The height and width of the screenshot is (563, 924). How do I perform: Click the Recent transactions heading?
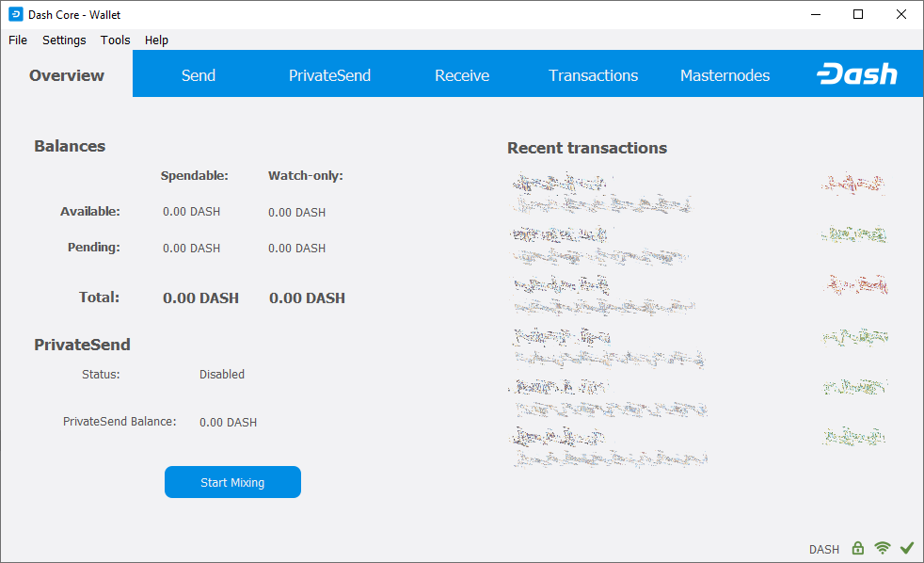click(x=587, y=148)
